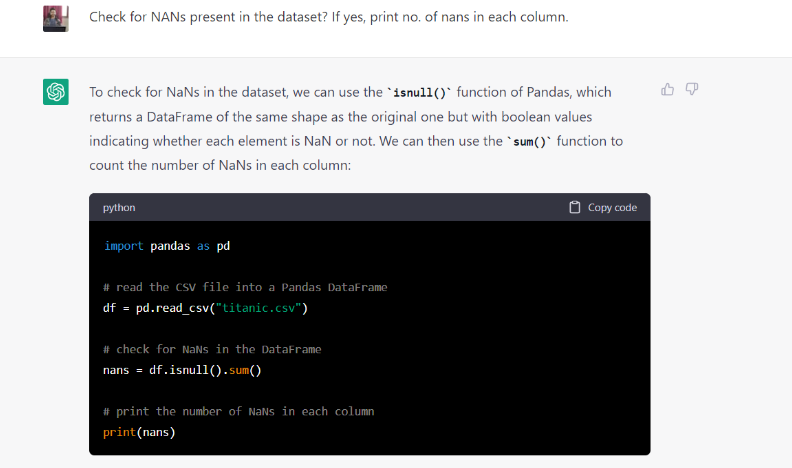Click the clipboard icon in code header

(574, 207)
